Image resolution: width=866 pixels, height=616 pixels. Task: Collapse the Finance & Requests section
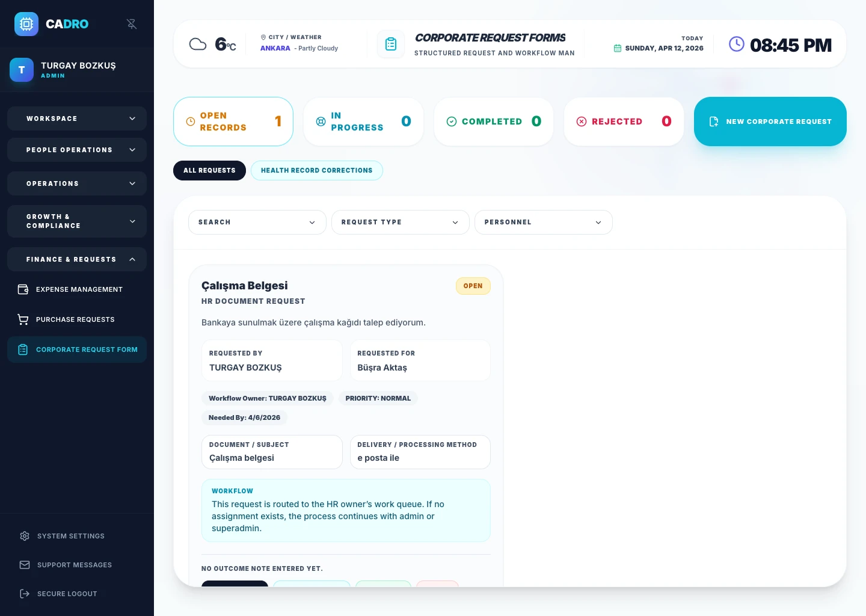pos(77,259)
